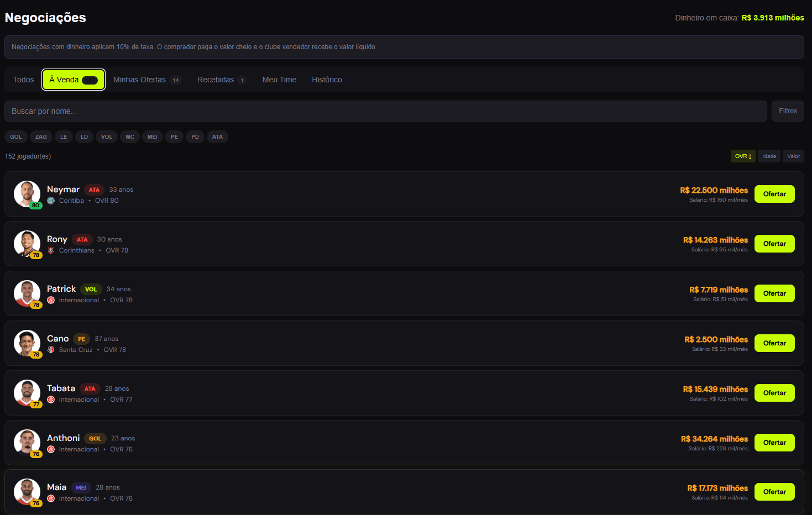Click Ofertar for Neymar
This screenshot has height=515, width=812.
point(774,194)
